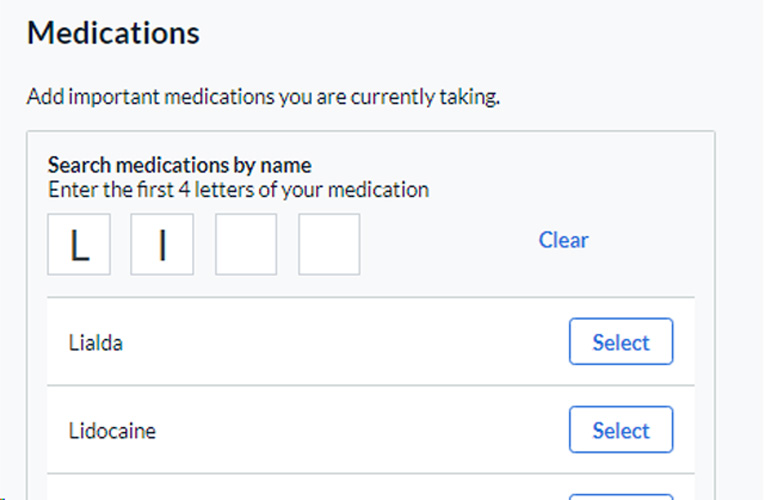Screen dimensions: 764x500
Task: Select the second letter box containing I
Action: (x=162, y=244)
